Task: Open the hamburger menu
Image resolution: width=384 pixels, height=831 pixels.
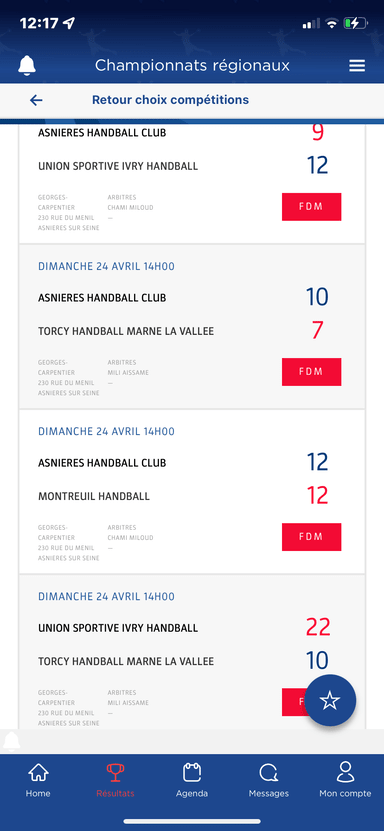Action: (x=357, y=66)
